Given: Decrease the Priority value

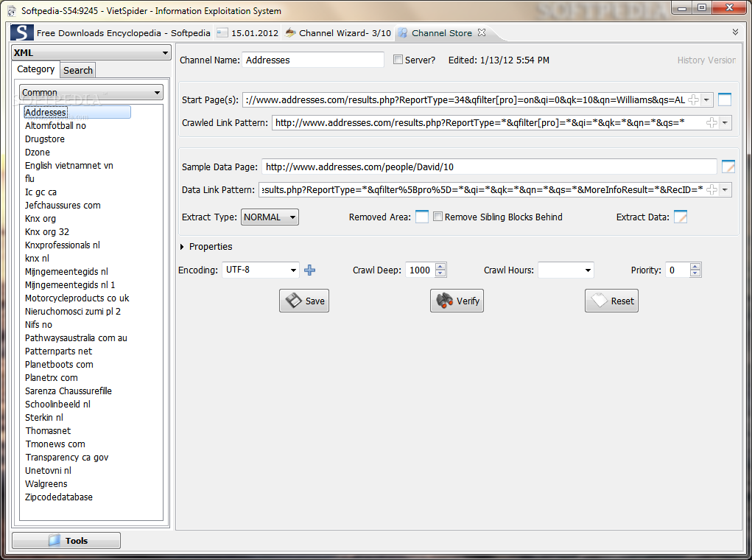Looking at the screenshot, I should coord(695,273).
